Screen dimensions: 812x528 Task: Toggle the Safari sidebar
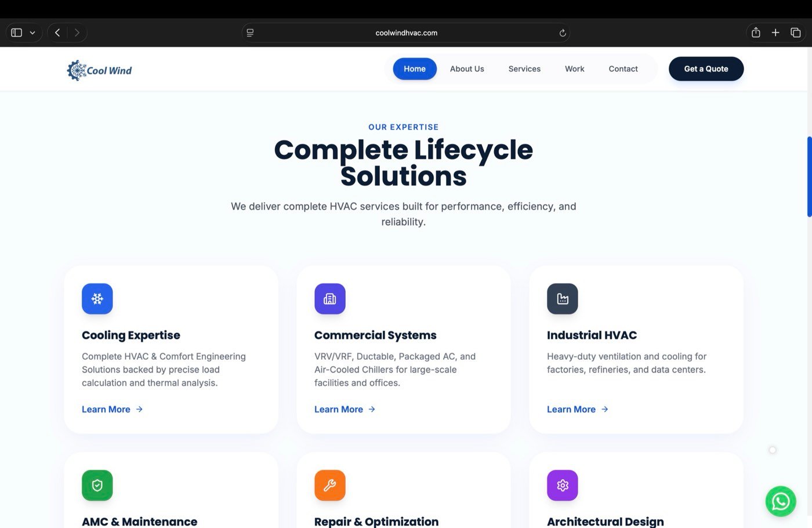coord(17,32)
